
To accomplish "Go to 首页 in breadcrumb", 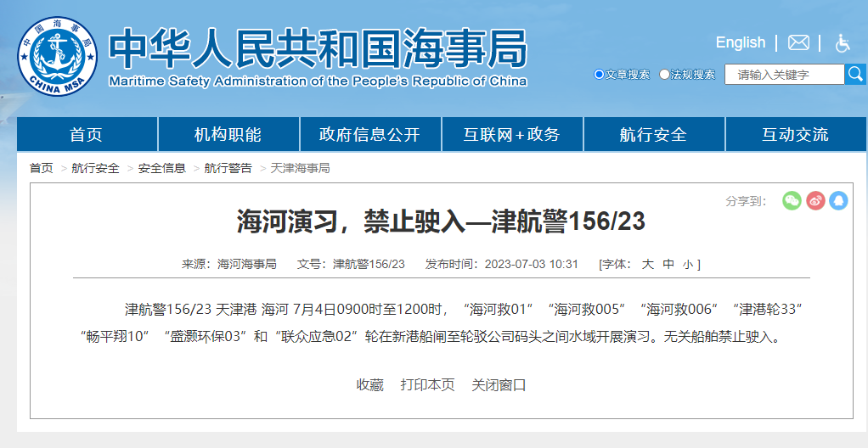I will pyautogui.click(x=42, y=168).
